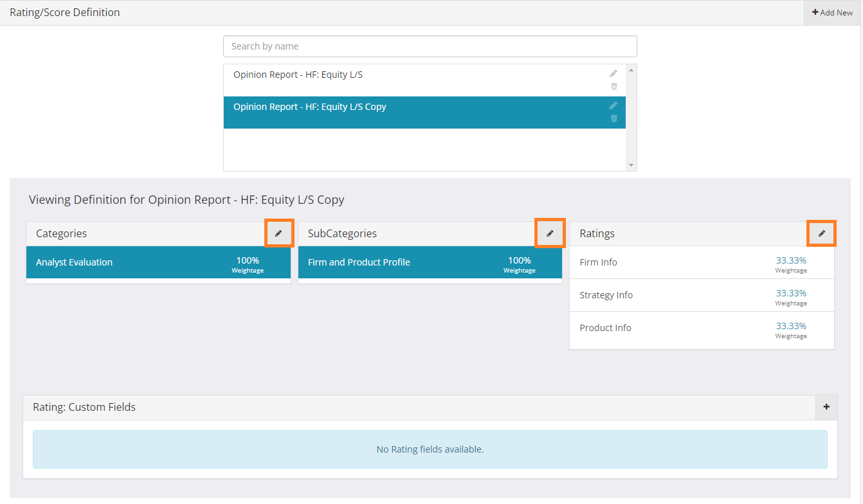The image size is (863, 504).
Task: Add a Rating custom field plus icon
Action: click(x=826, y=407)
